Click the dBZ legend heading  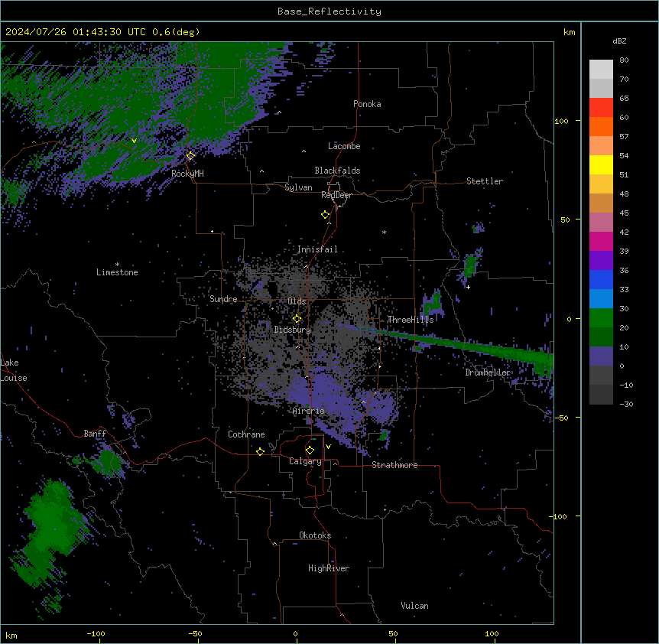coord(619,41)
